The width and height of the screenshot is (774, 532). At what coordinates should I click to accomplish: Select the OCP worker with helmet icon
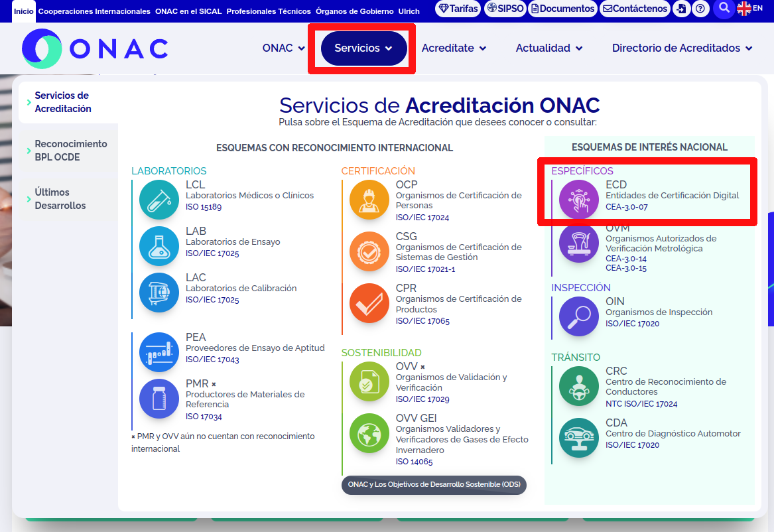(x=369, y=200)
